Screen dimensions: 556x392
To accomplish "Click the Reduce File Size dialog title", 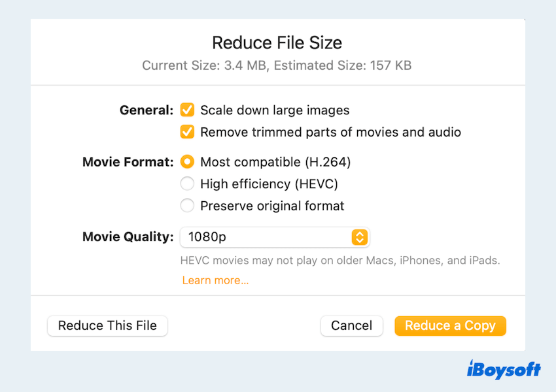I will [277, 43].
